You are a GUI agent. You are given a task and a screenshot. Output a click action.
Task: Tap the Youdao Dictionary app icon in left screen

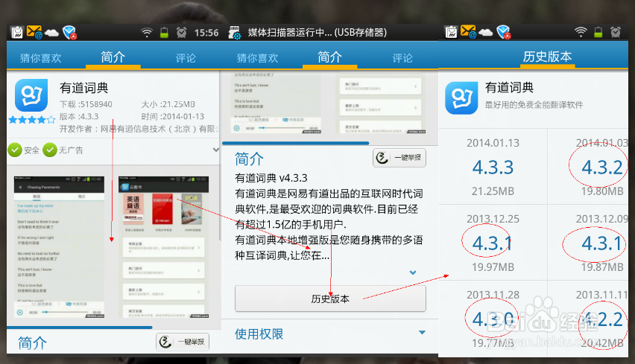click(31, 95)
